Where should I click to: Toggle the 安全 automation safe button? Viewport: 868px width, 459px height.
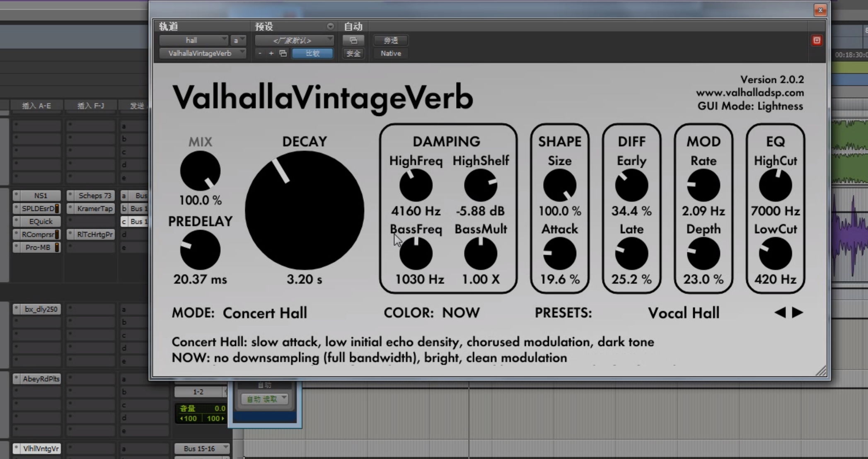[353, 53]
